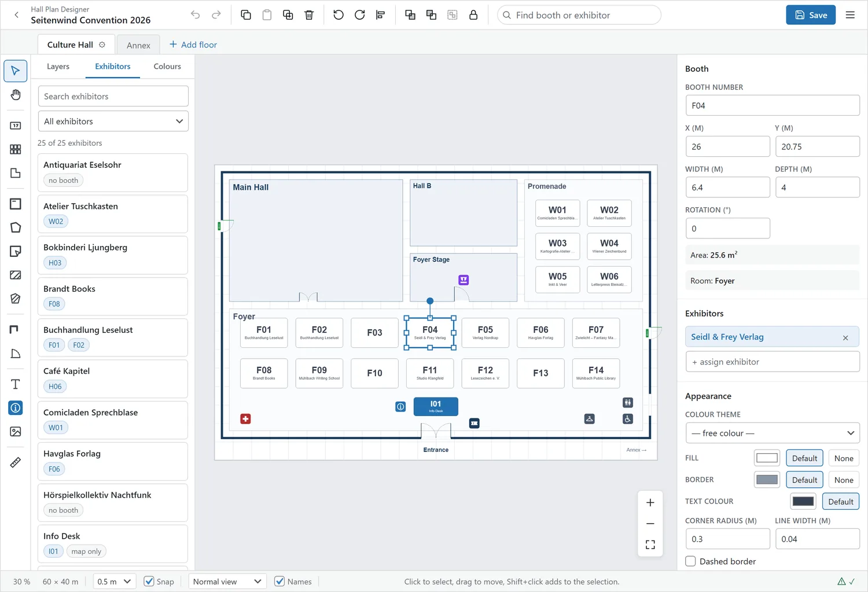This screenshot has width=868, height=592.
Task: Switch to the Layers tab
Action: tap(58, 67)
